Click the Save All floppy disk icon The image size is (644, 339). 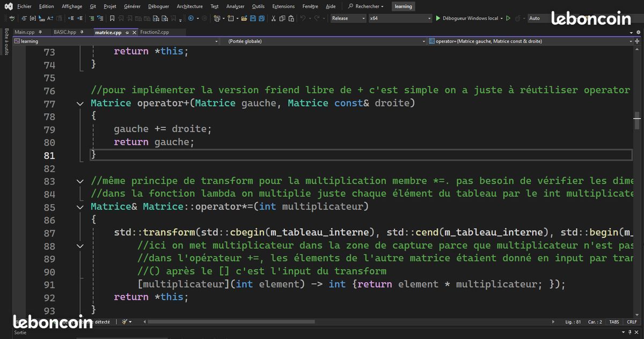point(261,18)
